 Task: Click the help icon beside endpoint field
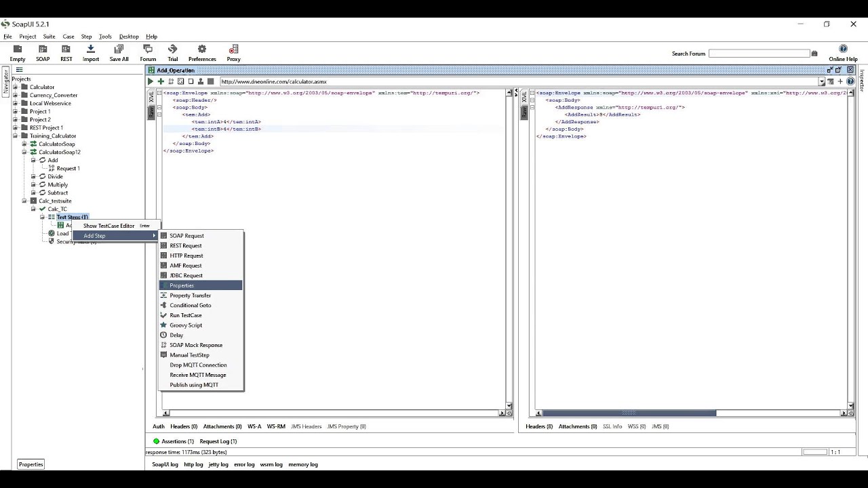(x=850, y=81)
